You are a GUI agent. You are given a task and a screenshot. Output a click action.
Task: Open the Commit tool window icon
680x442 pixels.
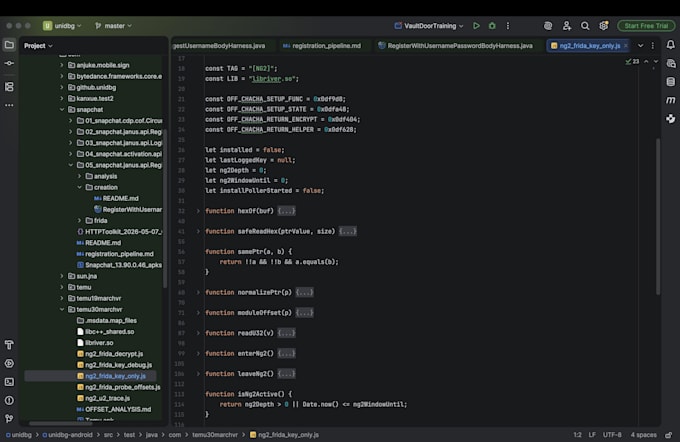coord(9,63)
